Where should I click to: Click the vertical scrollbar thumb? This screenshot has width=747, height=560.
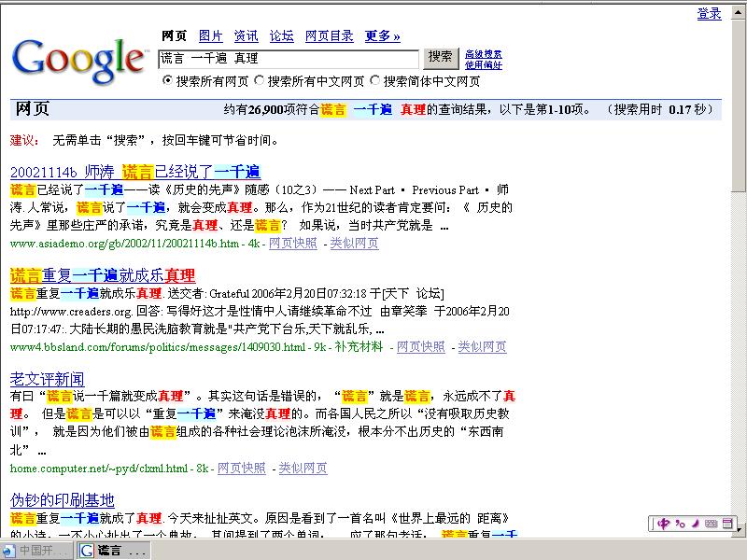(739, 105)
